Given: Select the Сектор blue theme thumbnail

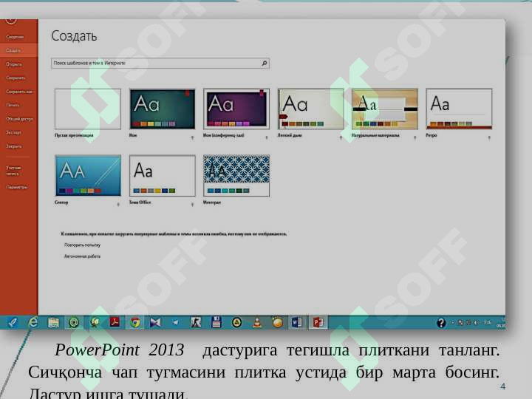Looking at the screenshot, I should tap(88, 176).
